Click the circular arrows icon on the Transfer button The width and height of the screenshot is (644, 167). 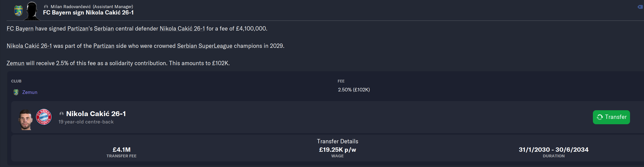[600, 117]
